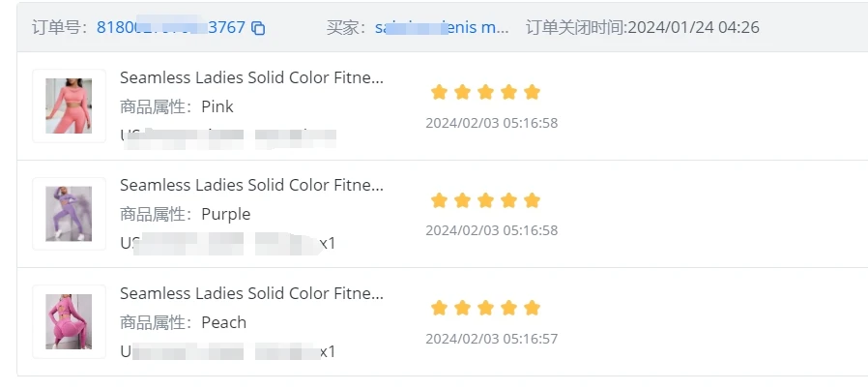Open the Peach fitness set thumbnail
This screenshot has width=868, height=390.
(x=69, y=321)
